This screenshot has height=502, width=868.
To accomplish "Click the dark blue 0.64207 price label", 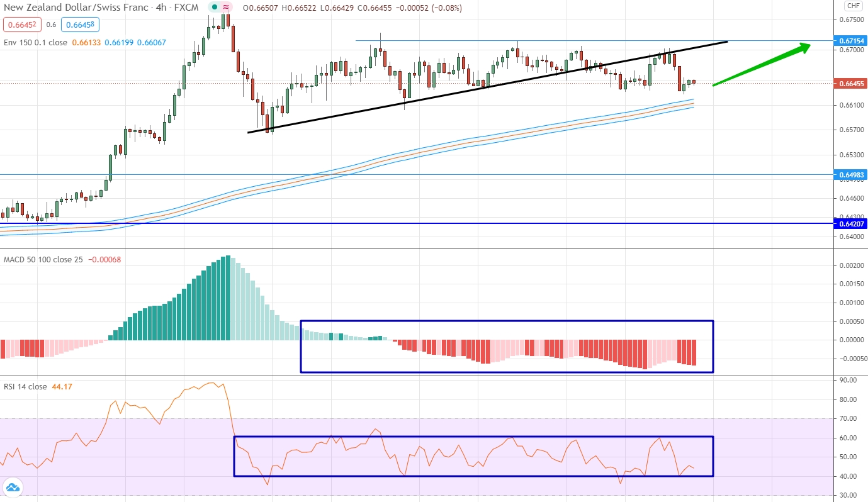I will (850, 223).
